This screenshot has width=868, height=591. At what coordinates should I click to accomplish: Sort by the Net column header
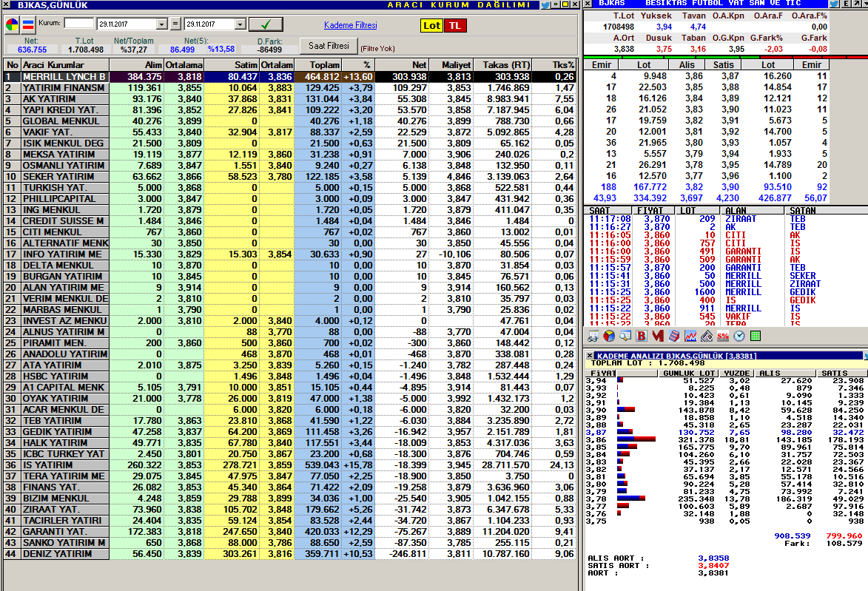(x=402, y=65)
